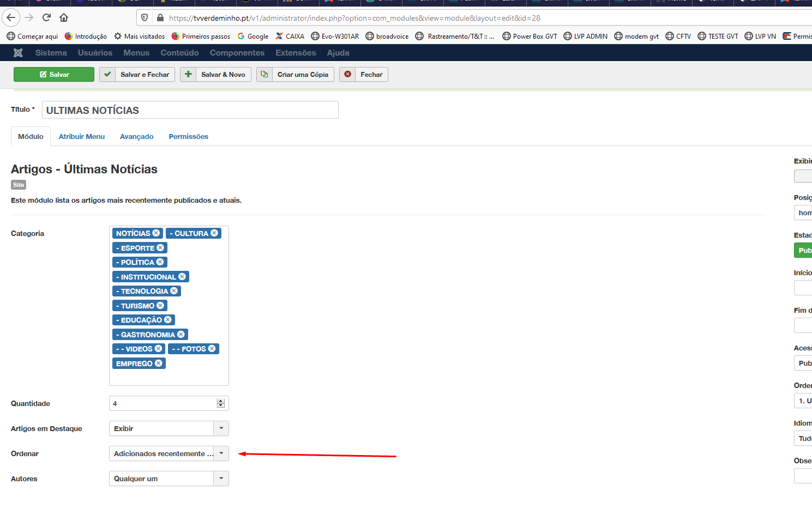Open the Power Box GVT bookmark

tap(530, 37)
